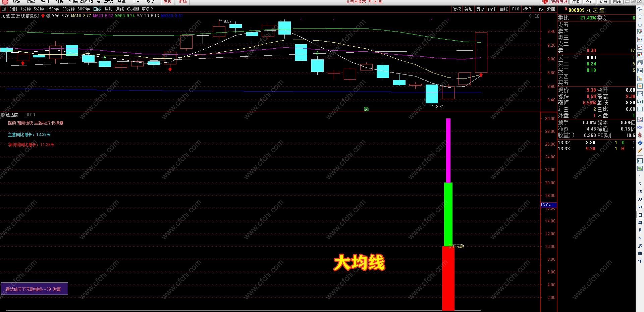Open the F10 company info icon
Image resolution: width=644 pixels, height=312 pixels.
640,70
